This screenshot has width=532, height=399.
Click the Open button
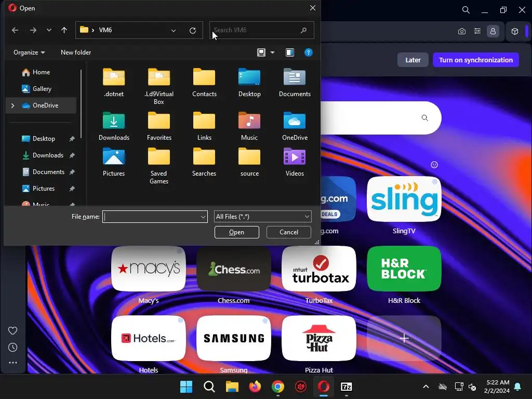pos(237,232)
